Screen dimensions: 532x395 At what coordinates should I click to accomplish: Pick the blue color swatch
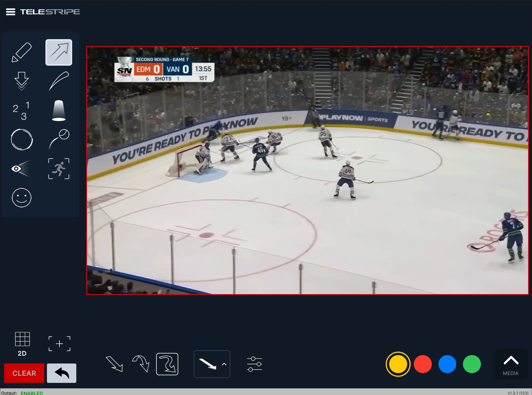coord(447,364)
